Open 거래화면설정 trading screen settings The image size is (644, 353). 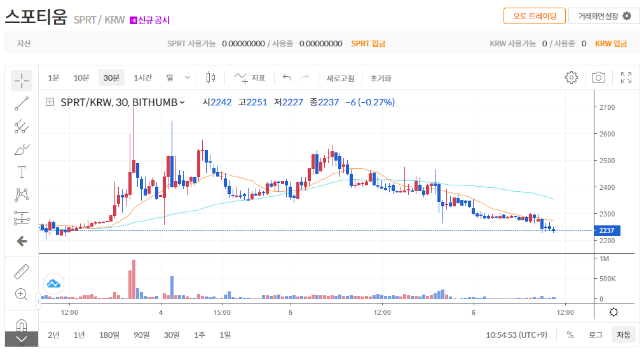(x=604, y=16)
